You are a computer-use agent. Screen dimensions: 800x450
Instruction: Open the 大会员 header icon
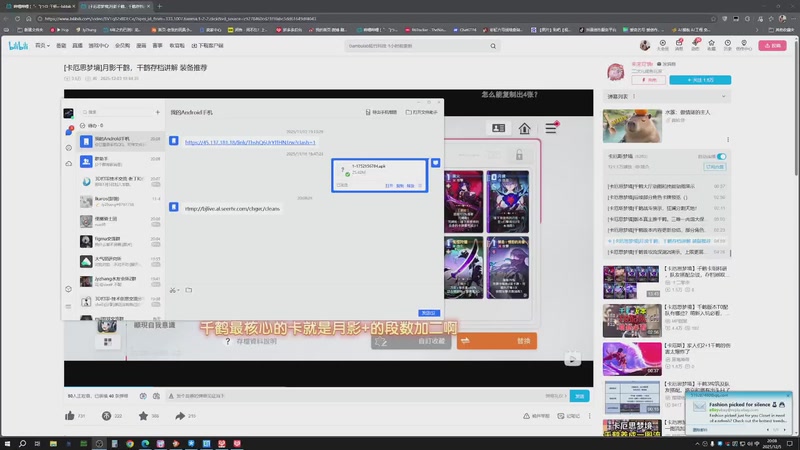coord(662,45)
